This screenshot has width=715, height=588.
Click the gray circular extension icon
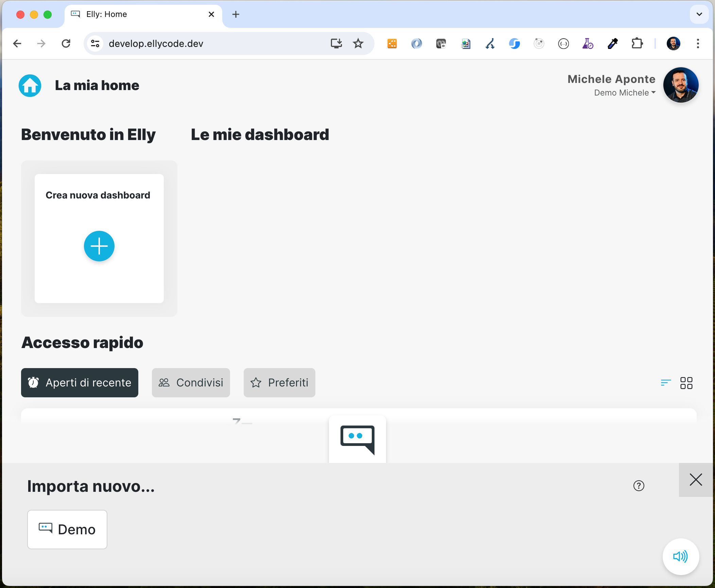point(539,44)
